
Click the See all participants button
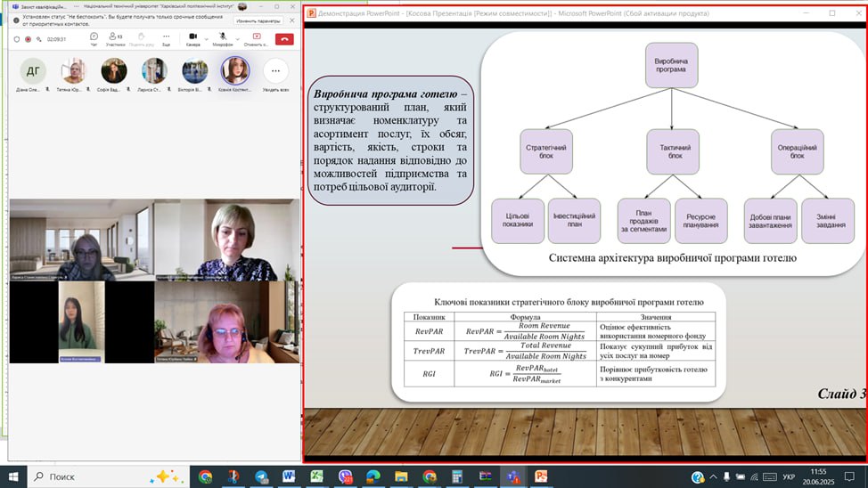click(275, 71)
